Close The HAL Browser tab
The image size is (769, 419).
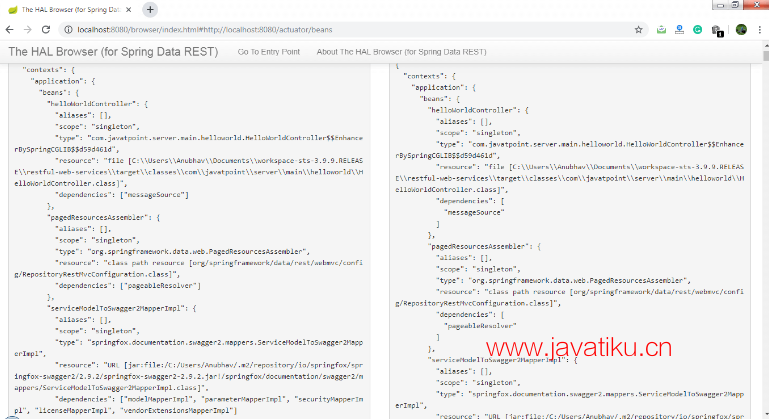coord(127,9)
